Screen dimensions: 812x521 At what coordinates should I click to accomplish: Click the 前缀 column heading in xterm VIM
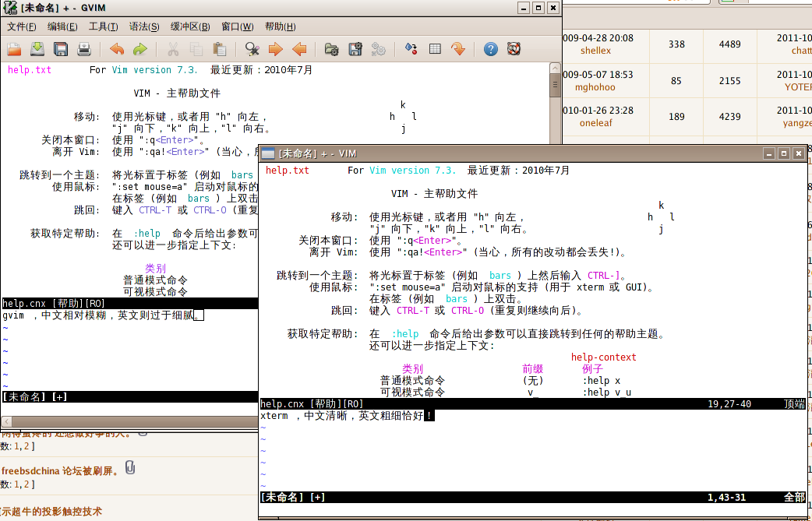pyautogui.click(x=532, y=369)
